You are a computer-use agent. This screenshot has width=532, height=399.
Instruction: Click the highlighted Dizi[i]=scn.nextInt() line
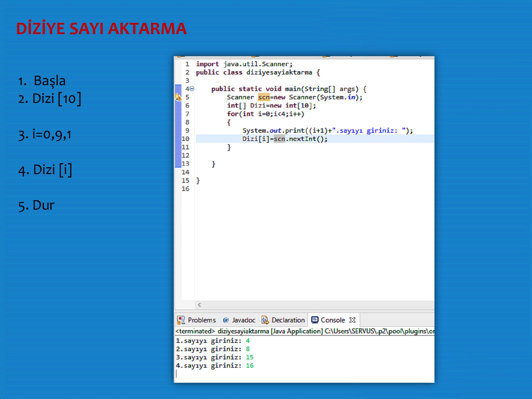tap(285, 139)
